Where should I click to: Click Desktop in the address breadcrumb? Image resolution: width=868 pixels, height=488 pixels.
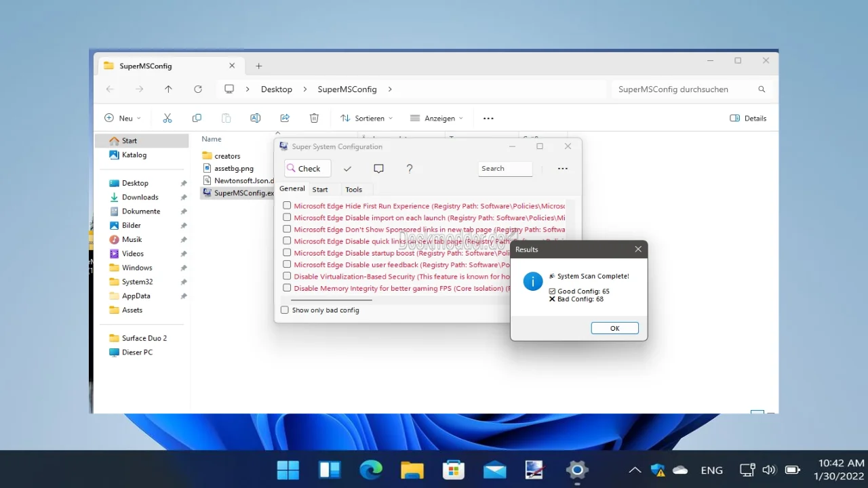pyautogui.click(x=277, y=89)
